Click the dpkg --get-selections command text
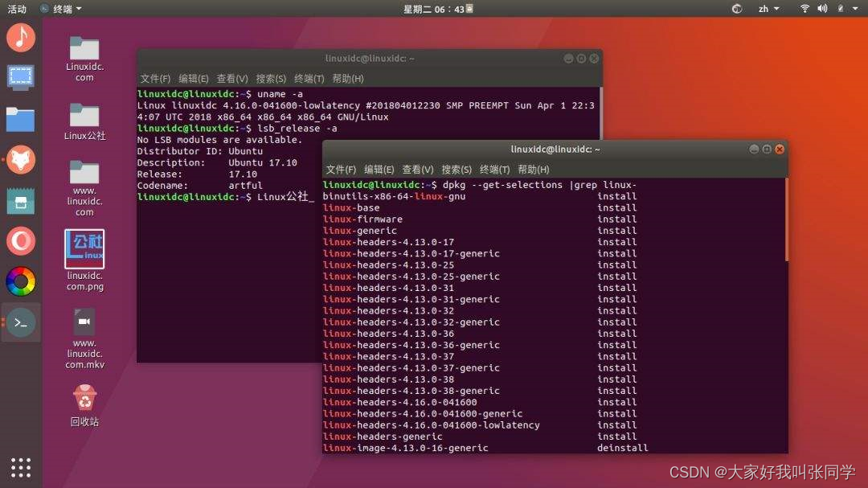This screenshot has width=868, height=488. tap(539, 185)
